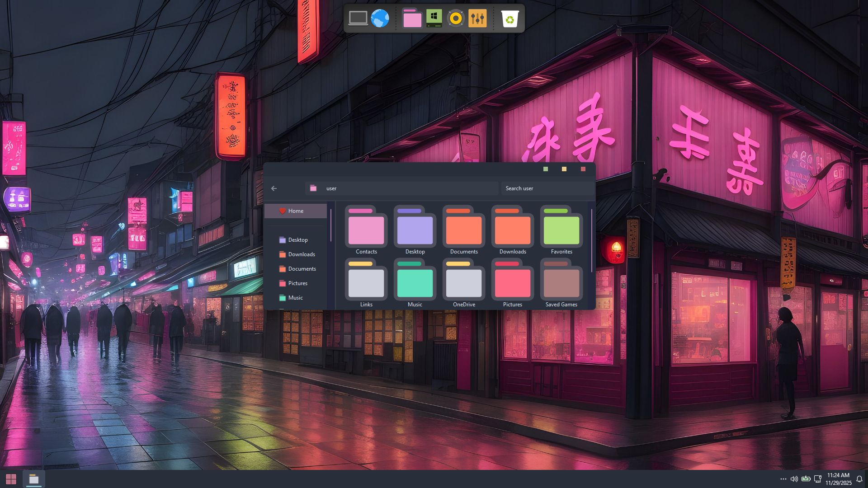Open the Favorites folder
This screenshot has height=488, width=868.
coord(561,230)
